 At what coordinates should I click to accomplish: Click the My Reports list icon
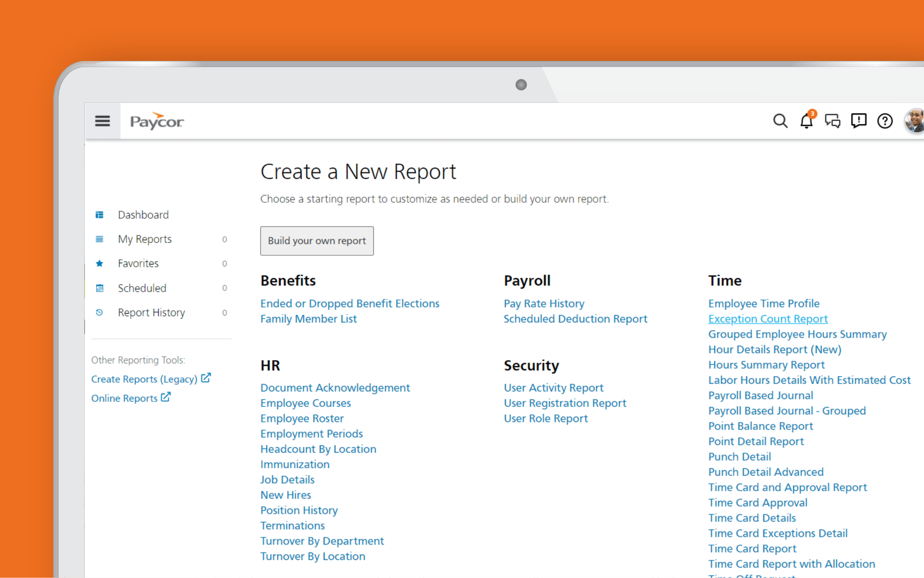coord(99,239)
